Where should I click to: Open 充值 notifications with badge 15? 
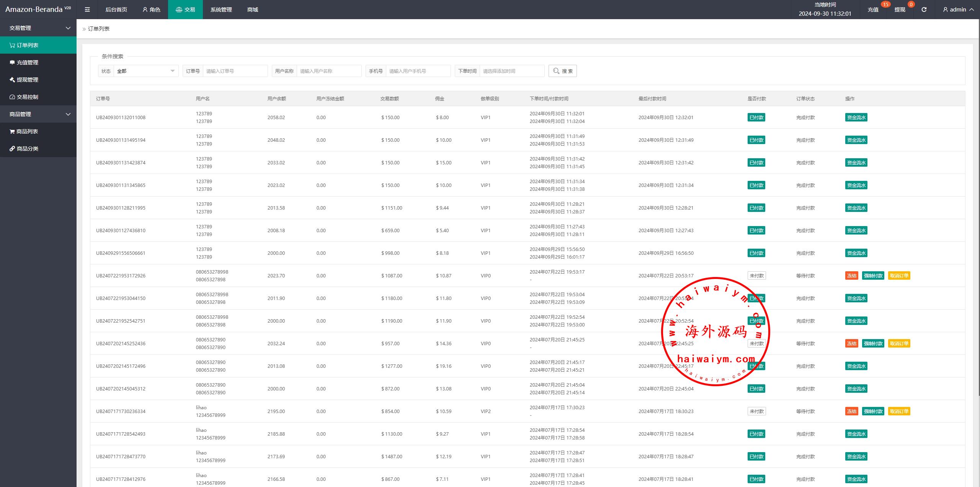tap(873, 10)
